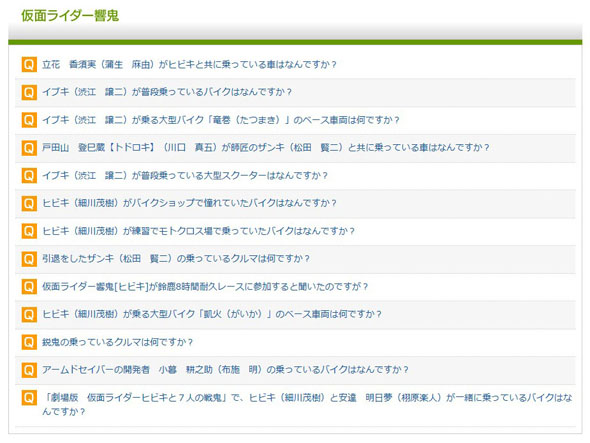
Task: Open the 凱火（がいか）base vehicle question
Action: click(212, 314)
